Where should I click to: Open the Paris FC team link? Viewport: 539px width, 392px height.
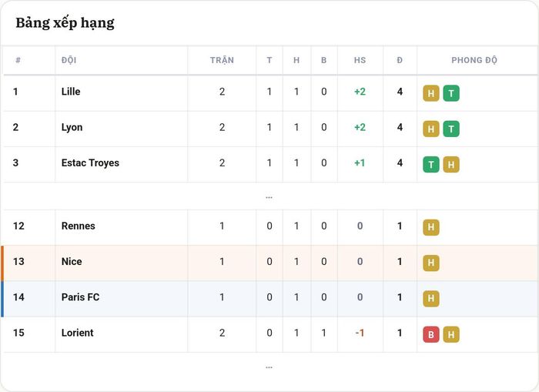[x=80, y=297]
